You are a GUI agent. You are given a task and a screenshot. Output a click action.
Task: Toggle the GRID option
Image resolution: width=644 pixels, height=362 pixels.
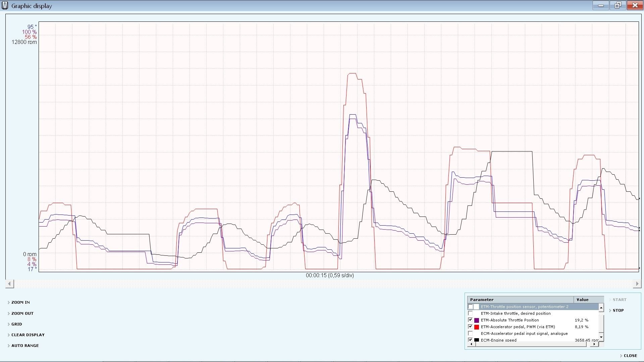point(16,324)
